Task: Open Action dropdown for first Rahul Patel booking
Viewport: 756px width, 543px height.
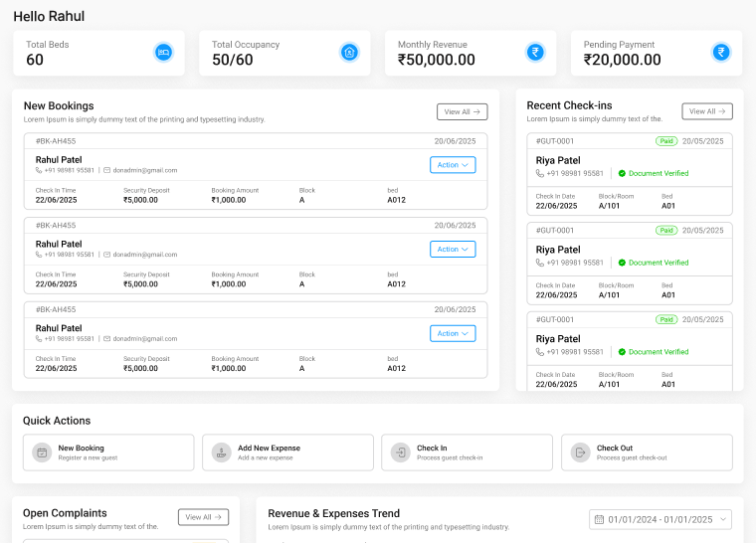Action: pos(453,165)
